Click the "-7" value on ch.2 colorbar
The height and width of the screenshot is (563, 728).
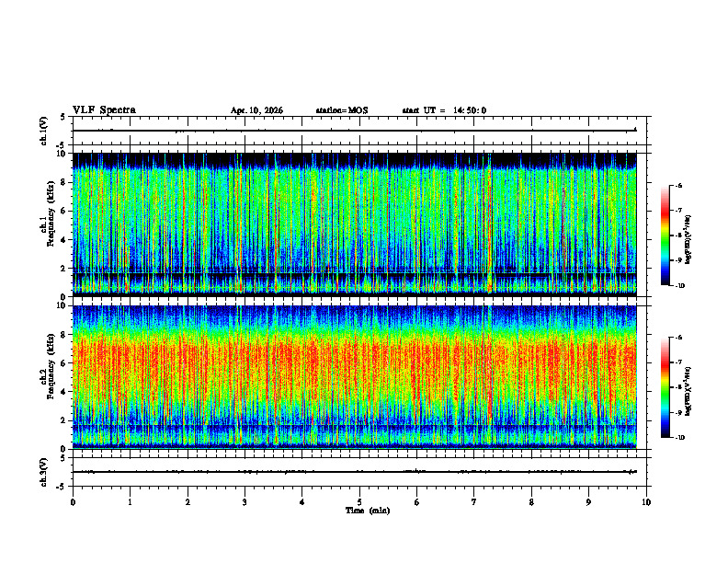click(678, 362)
